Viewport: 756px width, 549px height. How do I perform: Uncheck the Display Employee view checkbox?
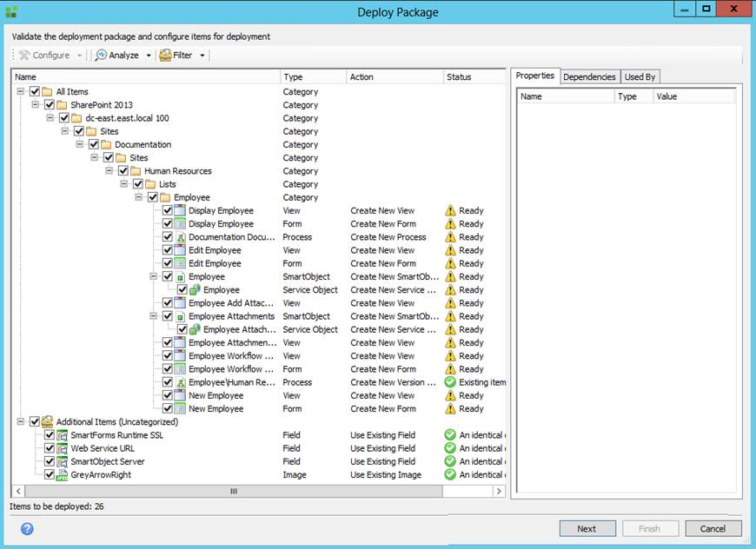pos(168,211)
